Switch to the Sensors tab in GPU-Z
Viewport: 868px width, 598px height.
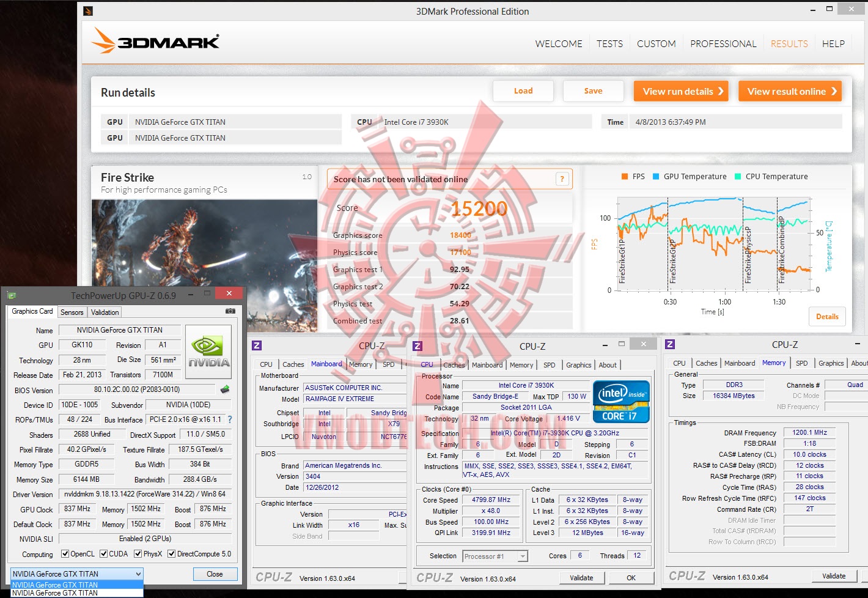(x=72, y=312)
